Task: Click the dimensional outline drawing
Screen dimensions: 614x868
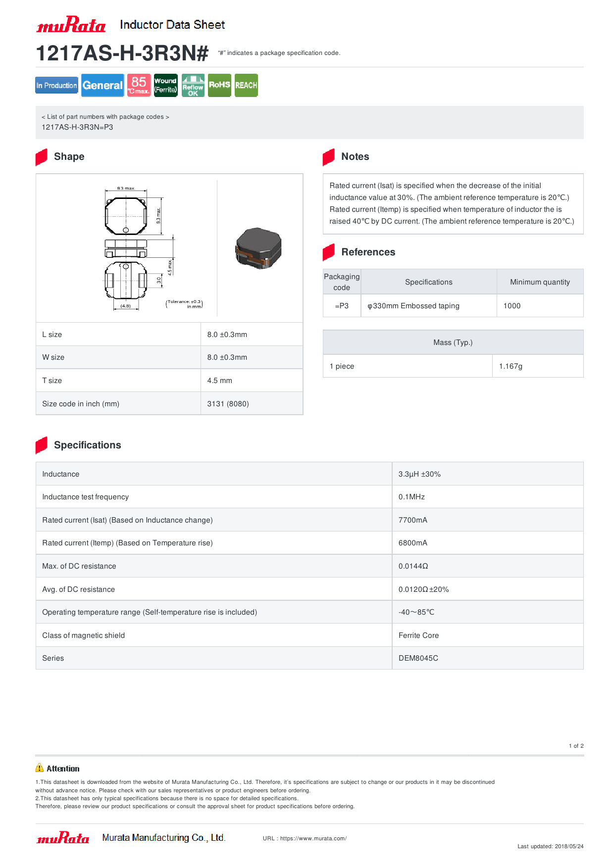Action: (127, 247)
